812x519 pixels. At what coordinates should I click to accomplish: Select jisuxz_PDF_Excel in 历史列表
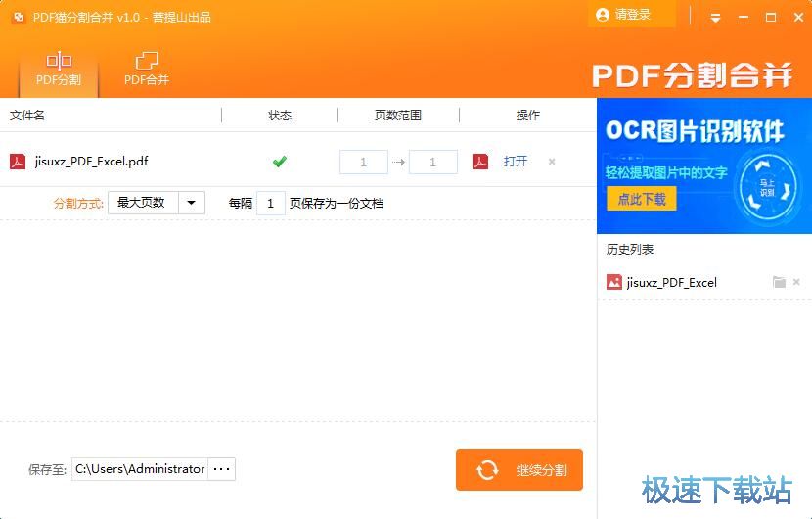click(672, 283)
